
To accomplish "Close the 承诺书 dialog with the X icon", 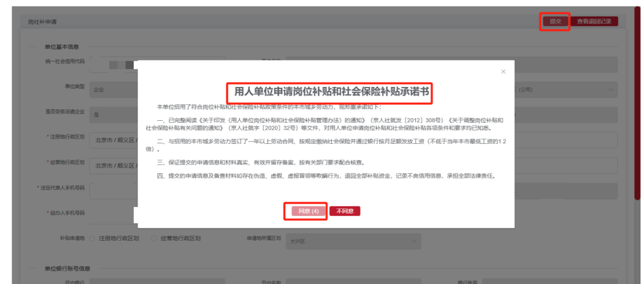I will pyautogui.click(x=503, y=72).
